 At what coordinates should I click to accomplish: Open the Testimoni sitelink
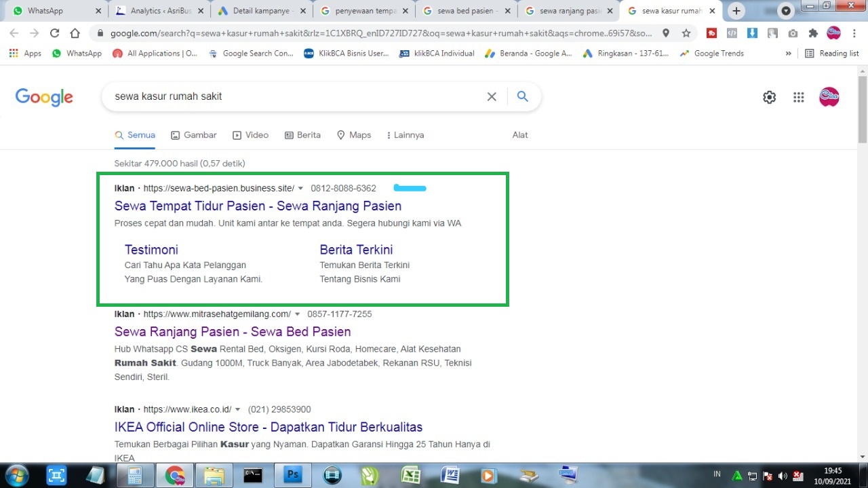click(x=151, y=250)
